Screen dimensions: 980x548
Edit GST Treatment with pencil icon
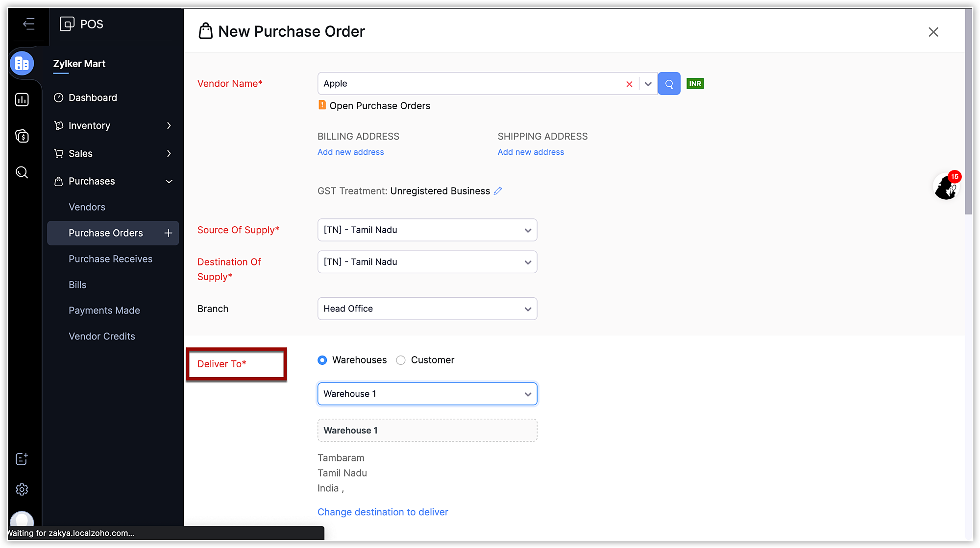(498, 191)
